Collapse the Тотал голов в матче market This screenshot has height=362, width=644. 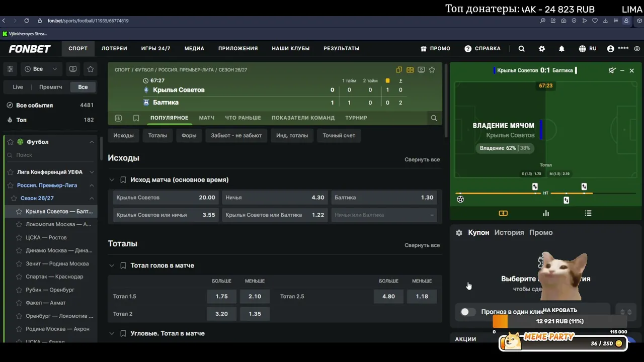[112, 265]
